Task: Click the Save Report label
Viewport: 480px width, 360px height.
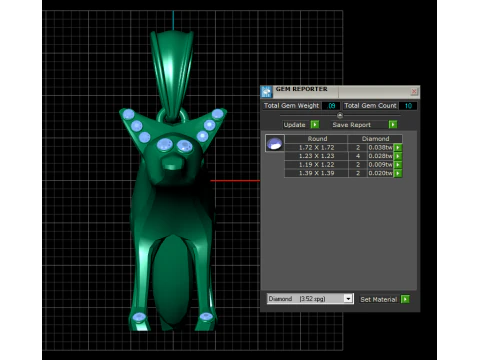Action: [351, 125]
